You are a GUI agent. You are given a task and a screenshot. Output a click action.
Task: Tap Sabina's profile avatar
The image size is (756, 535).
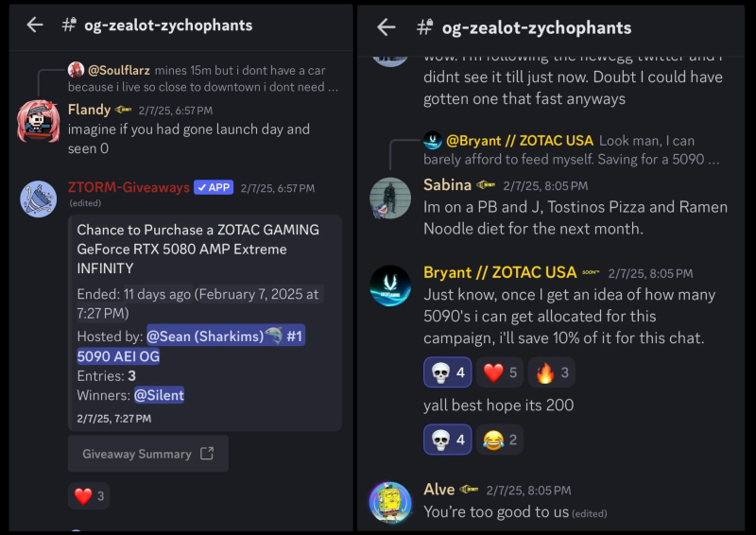point(390,198)
